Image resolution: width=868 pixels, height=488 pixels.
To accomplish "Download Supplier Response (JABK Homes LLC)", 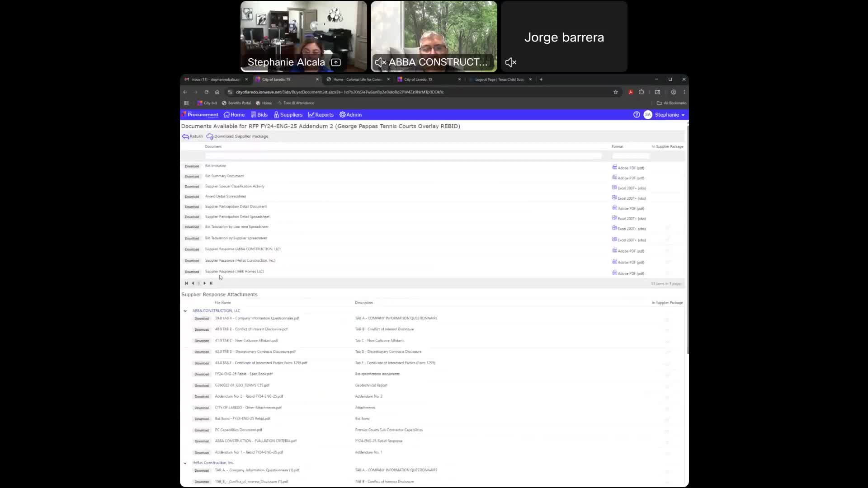I will point(192,272).
